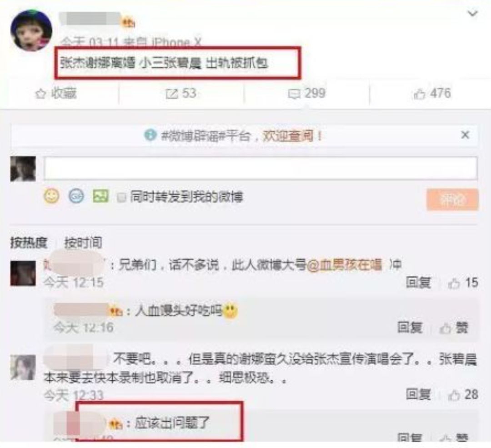Focus the comment text input box

(261, 168)
